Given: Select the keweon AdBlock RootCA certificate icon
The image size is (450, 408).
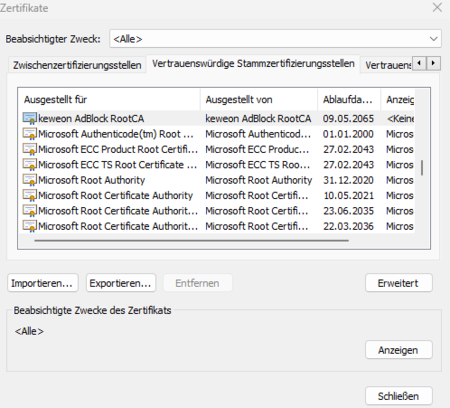Looking at the screenshot, I should coord(29,118).
